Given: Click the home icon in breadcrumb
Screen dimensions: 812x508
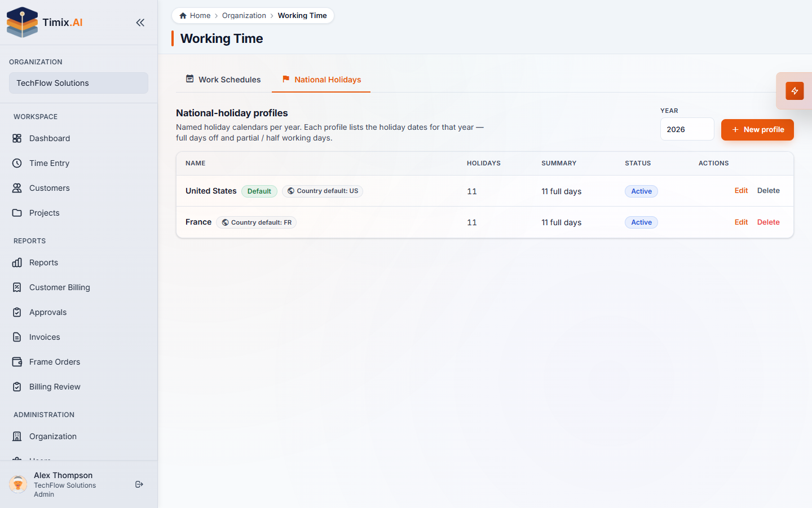Looking at the screenshot, I should pos(183,16).
